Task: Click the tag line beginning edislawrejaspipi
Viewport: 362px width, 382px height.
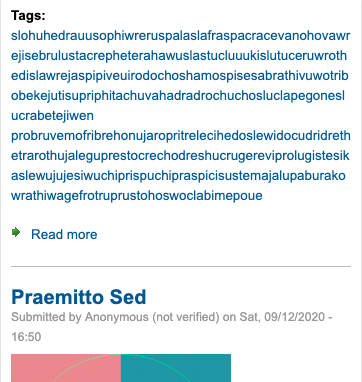Action: click(180, 76)
